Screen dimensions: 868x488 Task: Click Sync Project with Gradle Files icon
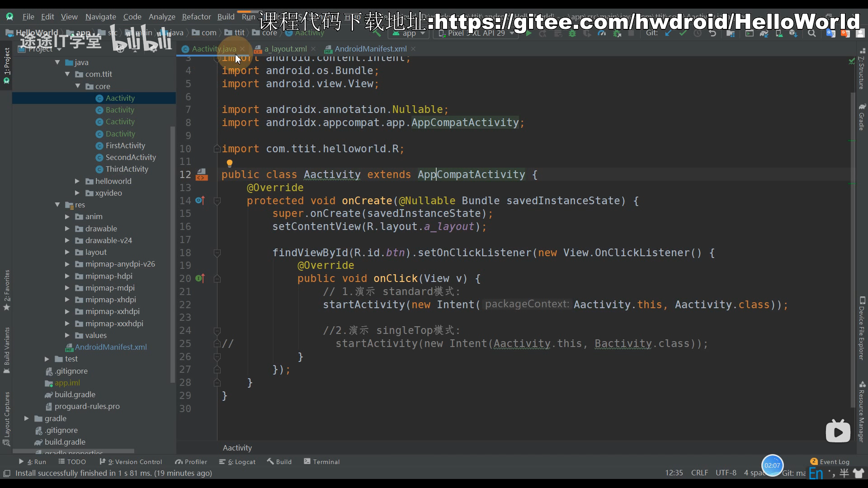point(764,33)
